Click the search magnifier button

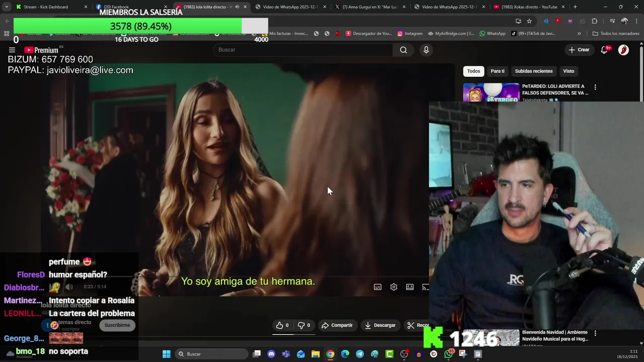[404, 50]
